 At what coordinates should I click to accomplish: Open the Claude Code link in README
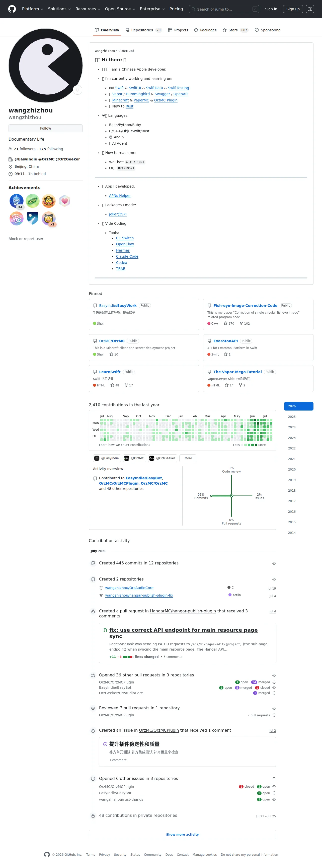(x=127, y=256)
